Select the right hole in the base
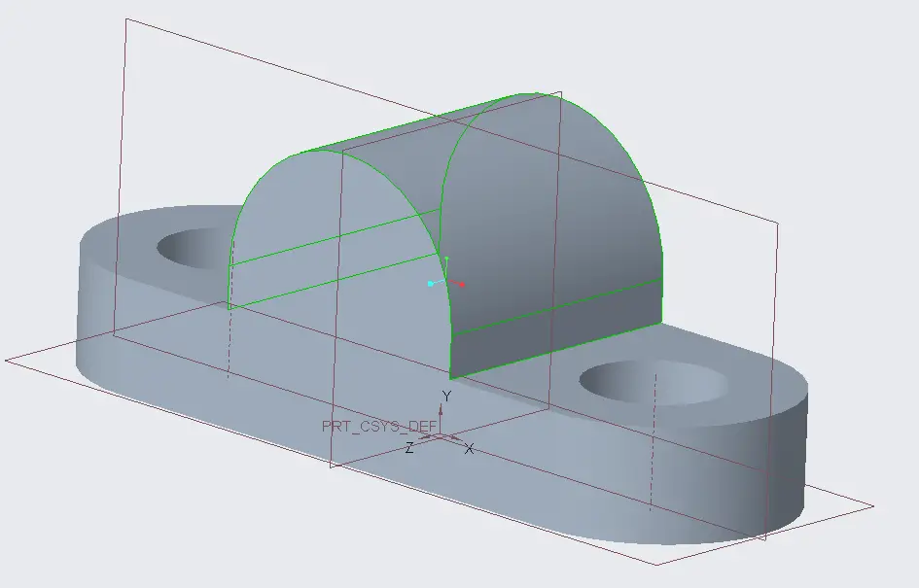Screen dimensions: 919x588 (654, 382)
